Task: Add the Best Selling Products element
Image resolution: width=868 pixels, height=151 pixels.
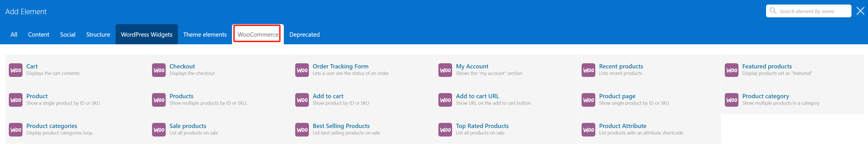Action: point(341,126)
